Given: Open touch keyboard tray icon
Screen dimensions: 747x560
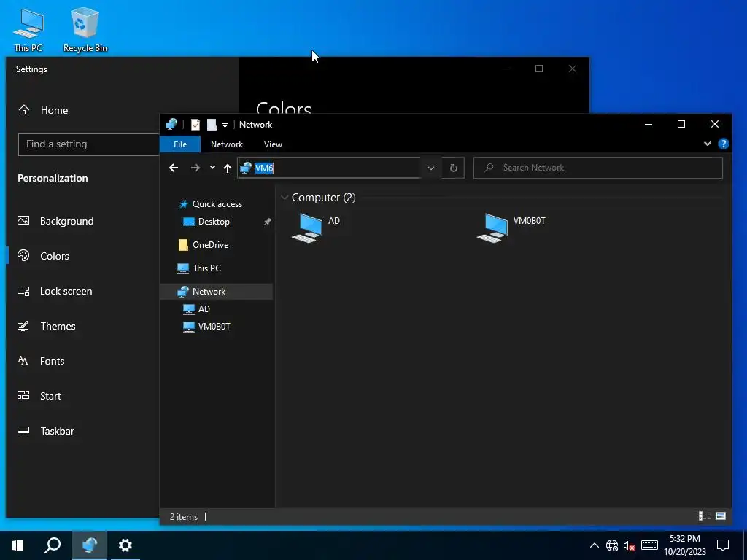Looking at the screenshot, I should coord(649,545).
